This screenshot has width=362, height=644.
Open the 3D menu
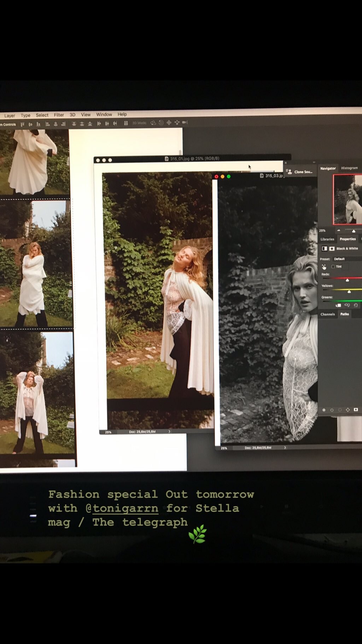72,115
